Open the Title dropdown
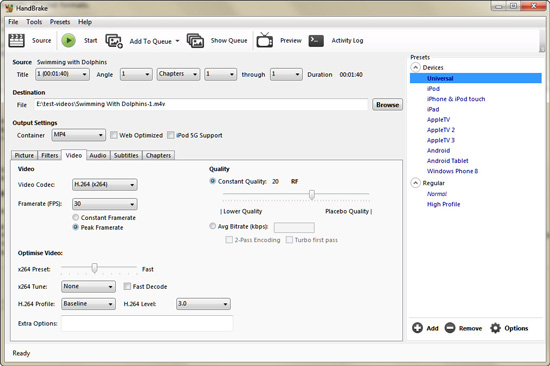 coord(62,74)
